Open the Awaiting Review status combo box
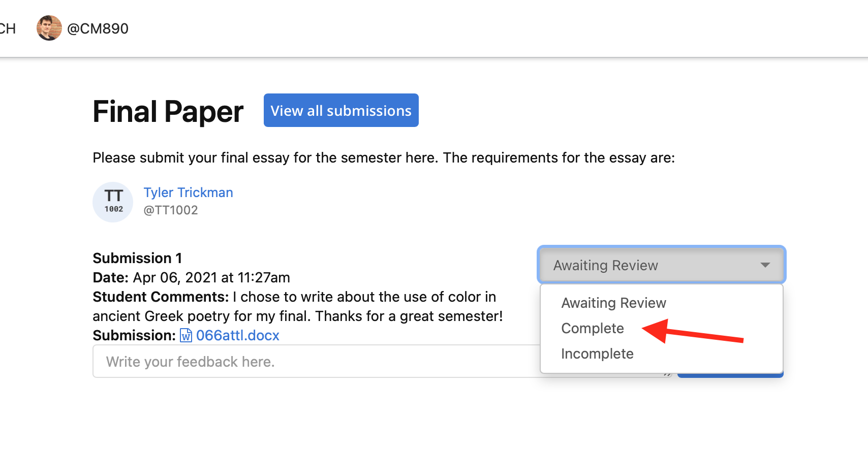The image size is (868, 449). pos(661,265)
